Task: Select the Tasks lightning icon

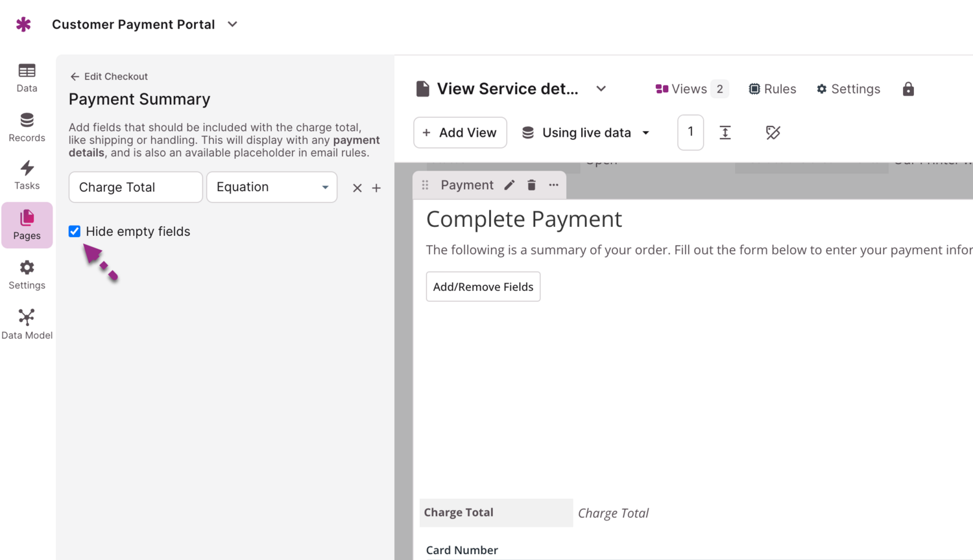Action: tap(27, 175)
